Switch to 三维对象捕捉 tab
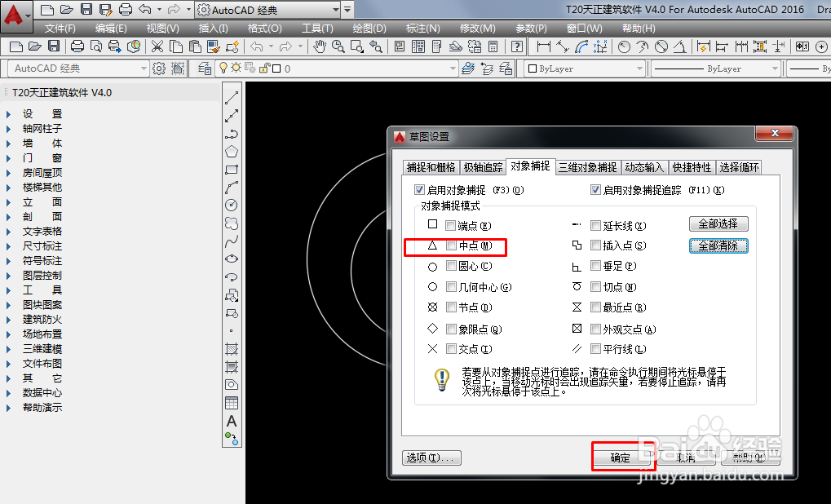The image size is (831, 504). click(x=588, y=167)
